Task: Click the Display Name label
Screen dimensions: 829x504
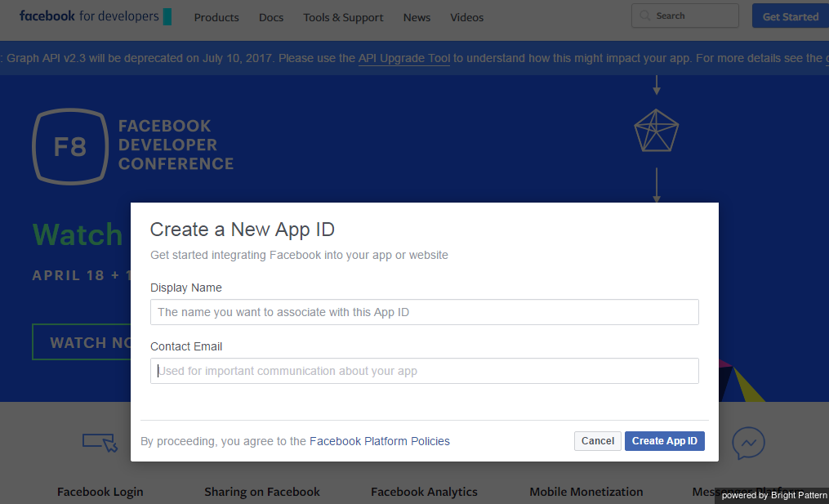Action: [x=186, y=288]
